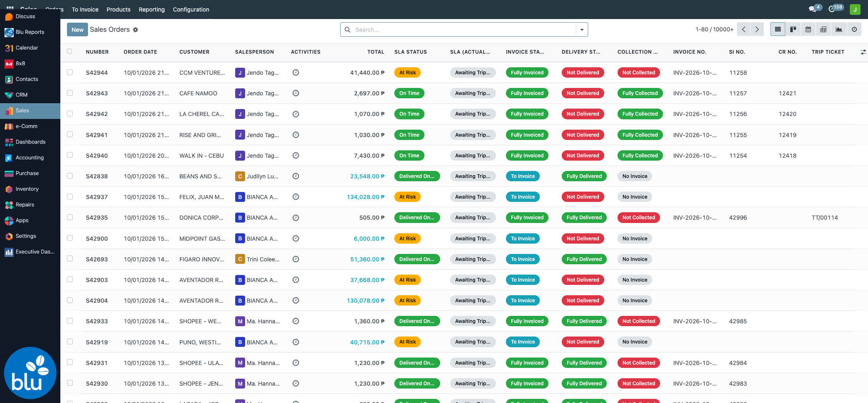Select the List view button

click(777, 29)
